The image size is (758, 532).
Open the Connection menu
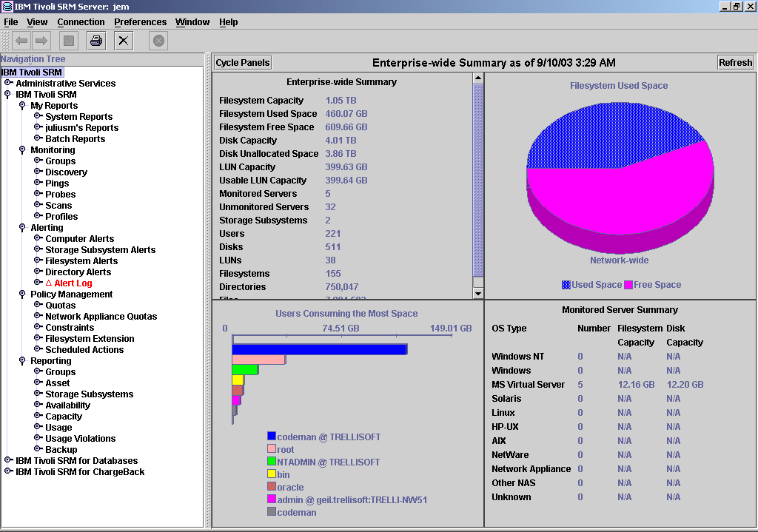81,21
